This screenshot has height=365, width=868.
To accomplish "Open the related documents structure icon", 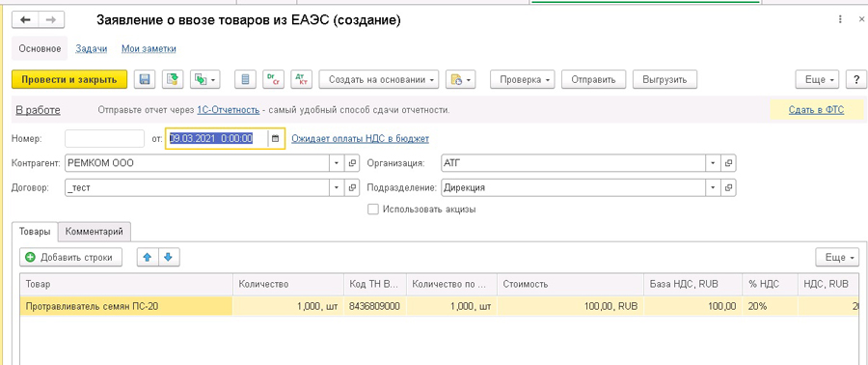I will 204,79.
